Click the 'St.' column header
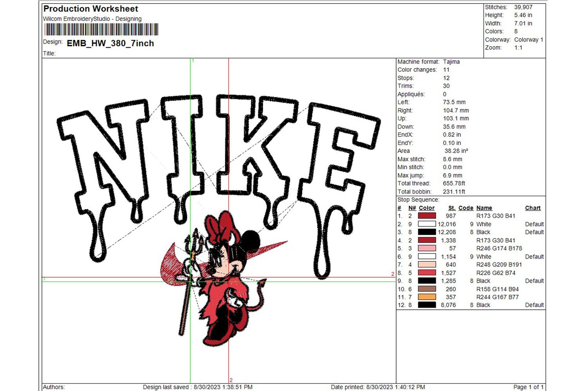Image resolution: width=588 pixels, height=391 pixels. (x=452, y=208)
